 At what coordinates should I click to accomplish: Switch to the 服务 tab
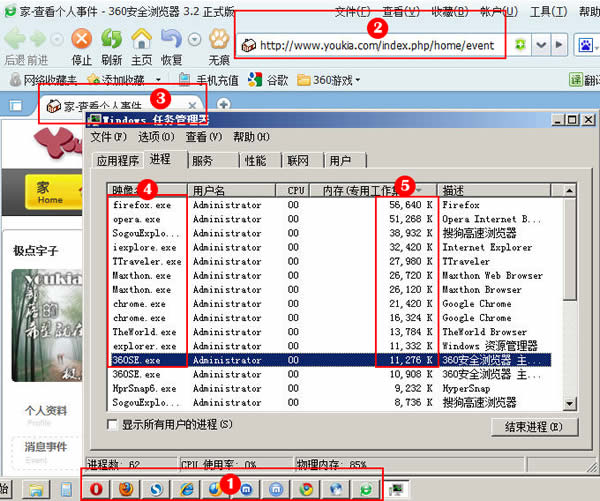pos(213,160)
